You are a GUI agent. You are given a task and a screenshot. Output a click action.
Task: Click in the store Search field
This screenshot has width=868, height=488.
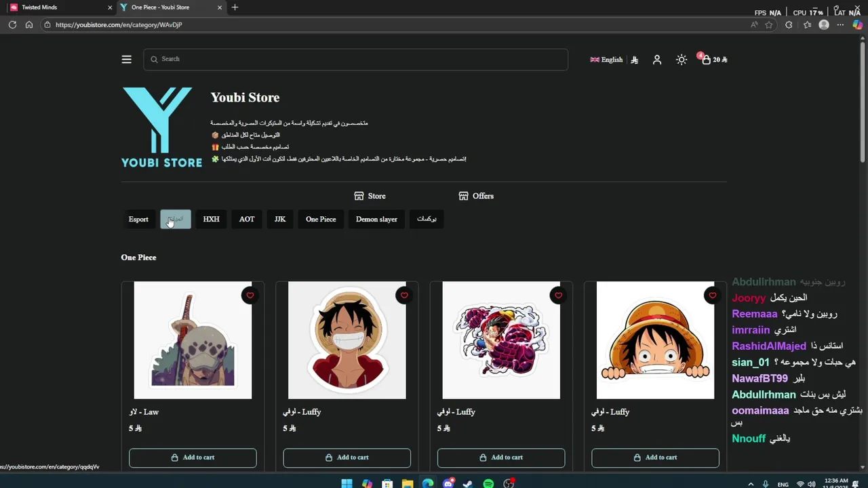pos(355,60)
